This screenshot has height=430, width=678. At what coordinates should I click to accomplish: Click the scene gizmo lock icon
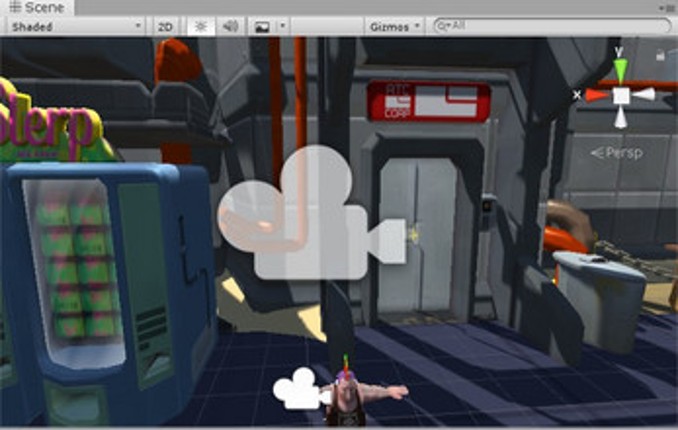point(660,55)
